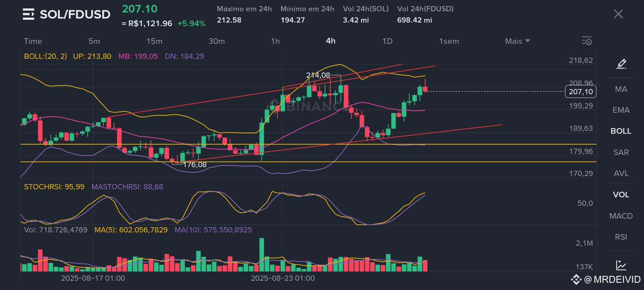Click the 214,08 high price marker
644x290 pixels.
(318, 75)
